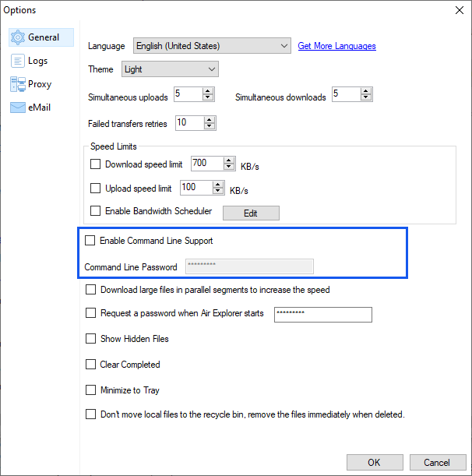Open the Theme dropdown

click(x=170, y=69)
